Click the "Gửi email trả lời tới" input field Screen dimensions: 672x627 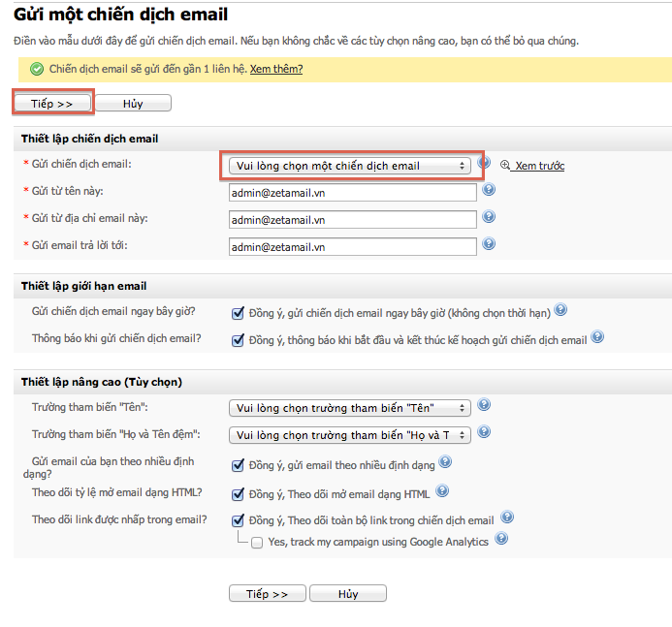click(x=353, y=247)
